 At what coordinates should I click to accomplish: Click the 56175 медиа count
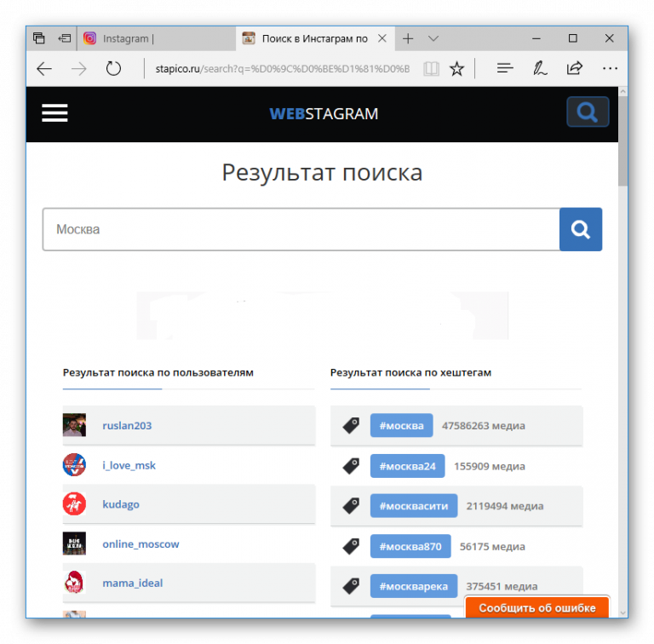[x=492, y=546]
